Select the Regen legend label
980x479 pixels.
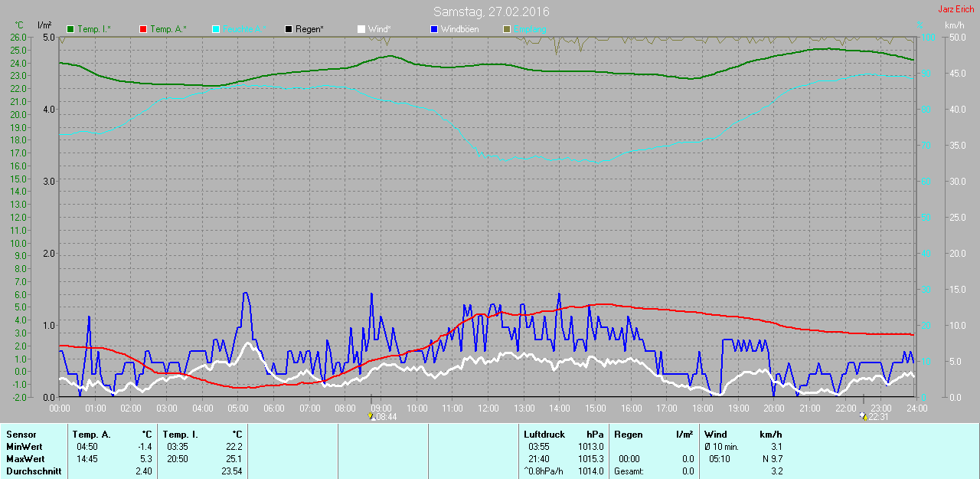(x=309, y=29)
